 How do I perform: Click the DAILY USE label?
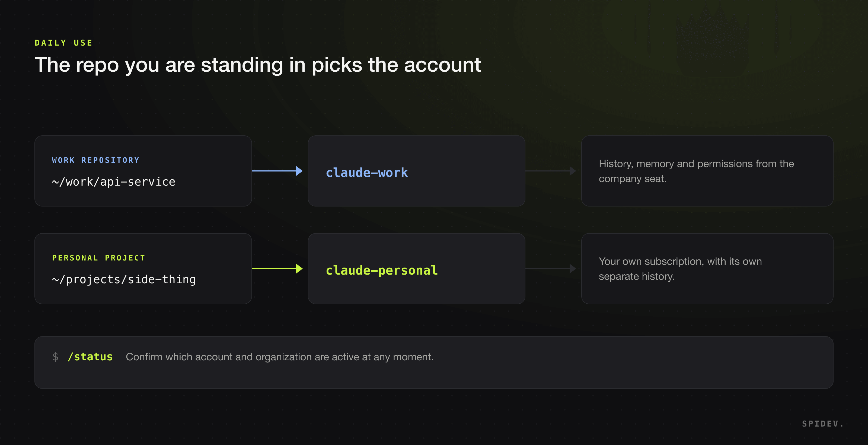click(64, 43)
